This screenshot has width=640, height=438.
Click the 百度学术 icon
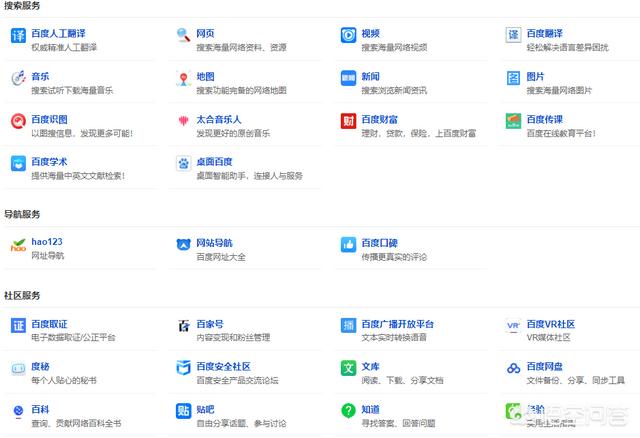(18, 163)
